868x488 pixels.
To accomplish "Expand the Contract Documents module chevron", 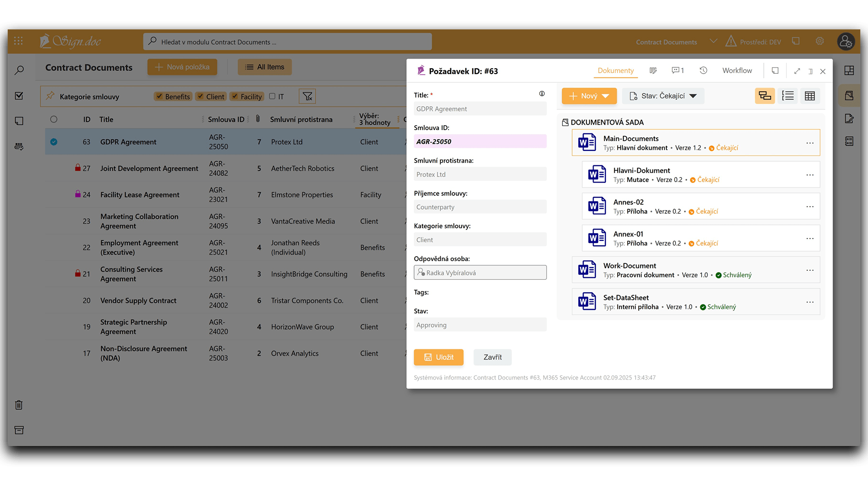I will point(713,41).
